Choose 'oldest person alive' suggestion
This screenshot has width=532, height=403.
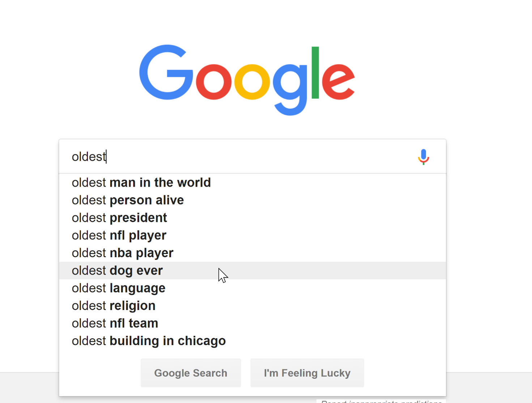(252, 200)
